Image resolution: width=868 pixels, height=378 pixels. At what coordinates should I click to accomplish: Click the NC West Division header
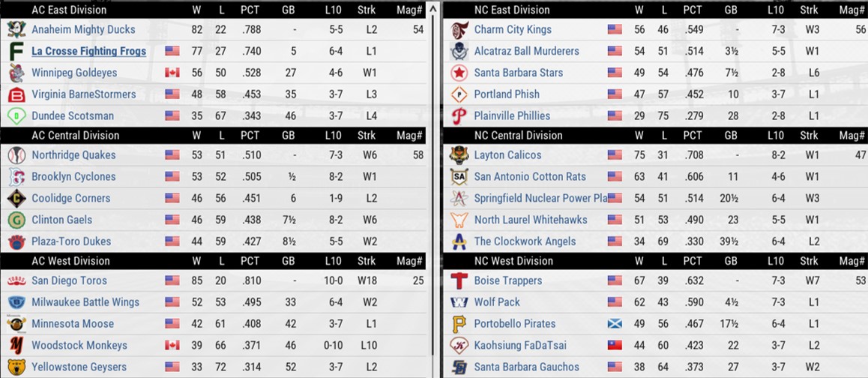pyautogui.click(x=513, y=261)
